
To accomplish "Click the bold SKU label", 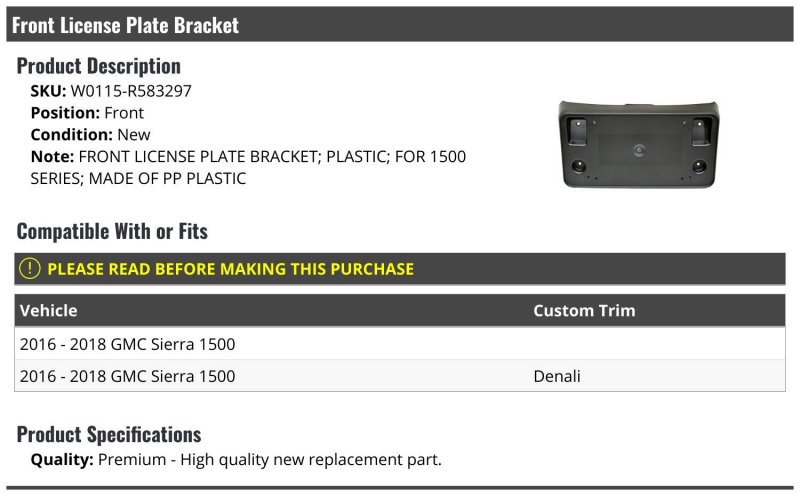I will pos(48,91).
